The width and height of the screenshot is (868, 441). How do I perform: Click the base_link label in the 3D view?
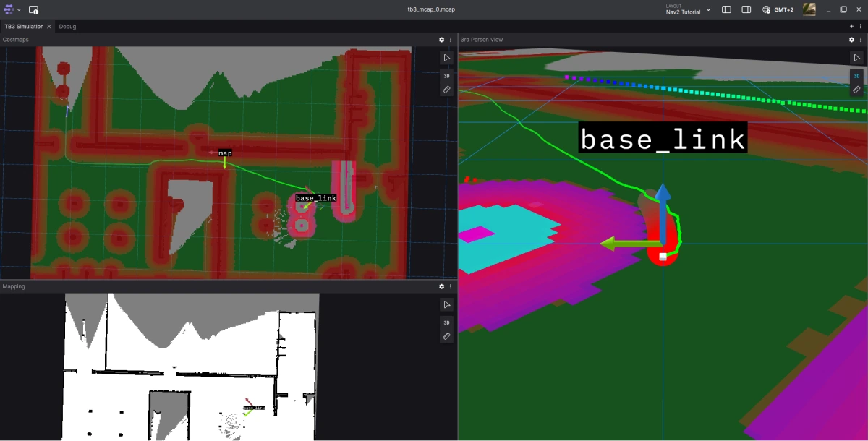click(662, 139)
